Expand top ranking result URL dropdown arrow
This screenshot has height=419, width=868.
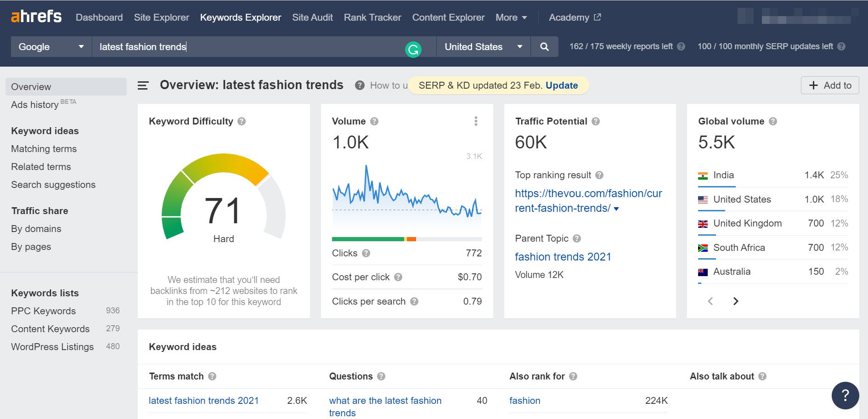(616, 209)
